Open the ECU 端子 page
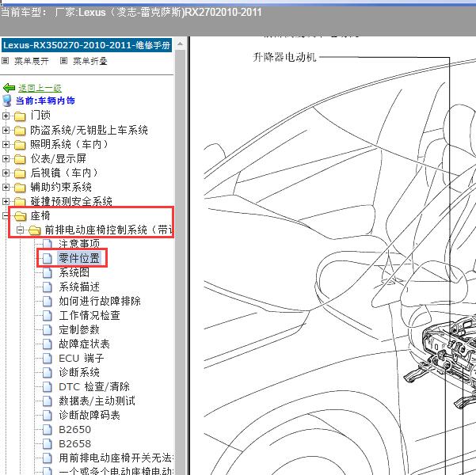476x475 pixels. click(82, 358)
